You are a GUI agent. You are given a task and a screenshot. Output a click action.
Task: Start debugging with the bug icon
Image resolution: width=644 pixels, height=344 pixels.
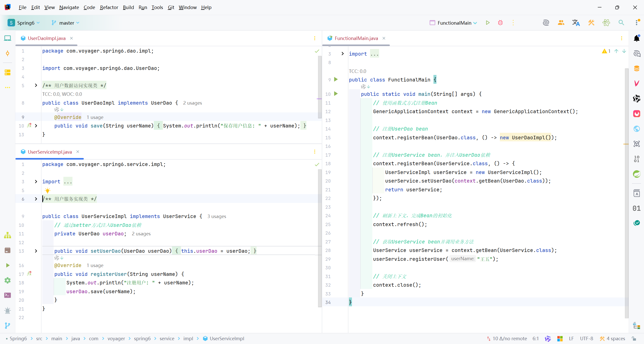(x=500, y=23)
